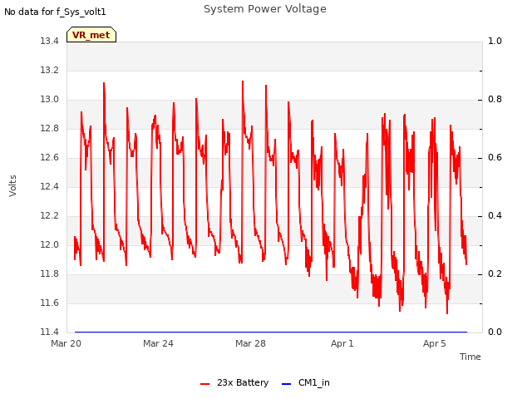
Task: Click the 12.4 left axis value
Action: point(50,186)
